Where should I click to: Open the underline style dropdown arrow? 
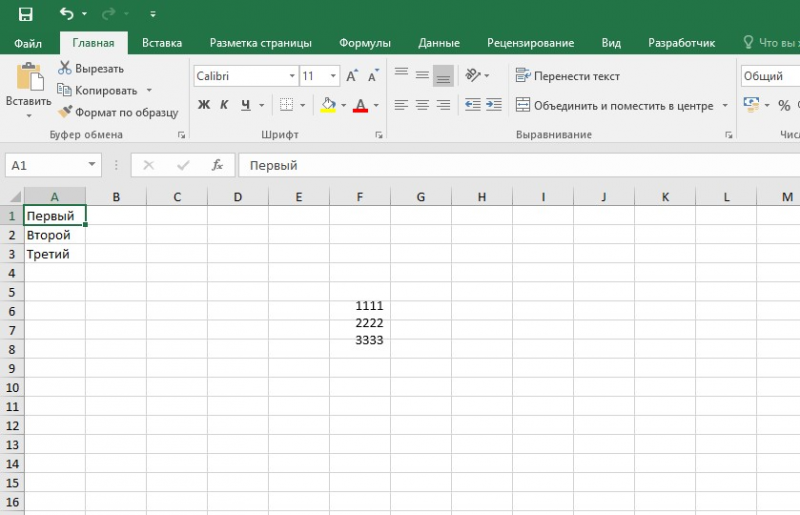[x=261, y=106]
